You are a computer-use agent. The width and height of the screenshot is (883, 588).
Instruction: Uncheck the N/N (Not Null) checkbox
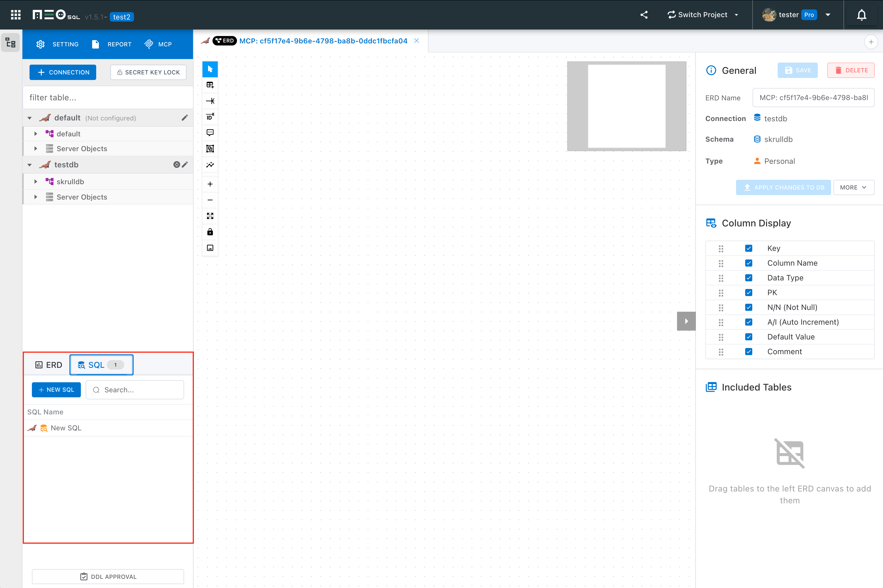[x=748, y=307]
